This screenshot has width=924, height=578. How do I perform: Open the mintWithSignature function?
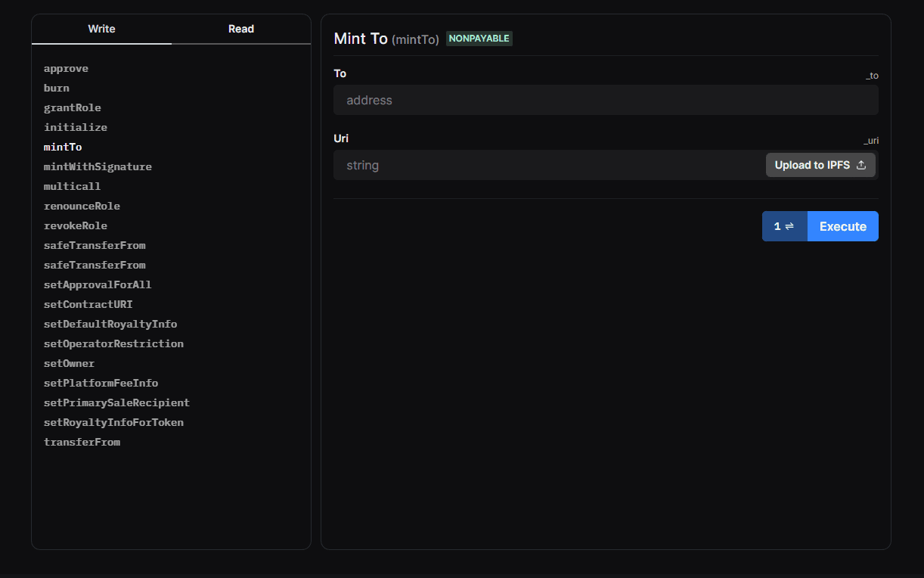98,166
